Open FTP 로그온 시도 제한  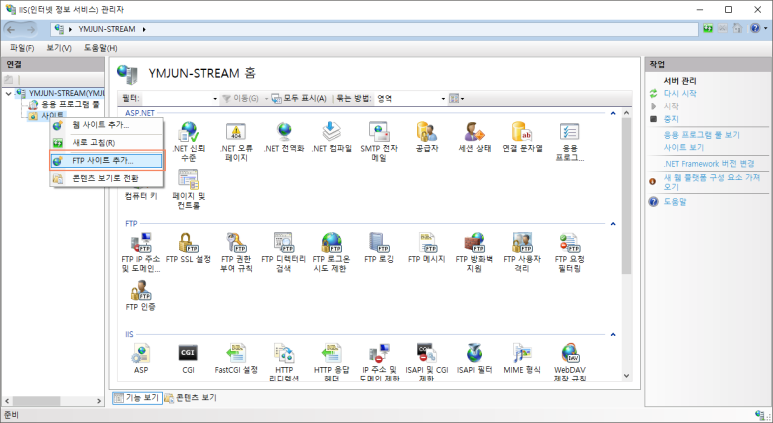coord(331,252)
